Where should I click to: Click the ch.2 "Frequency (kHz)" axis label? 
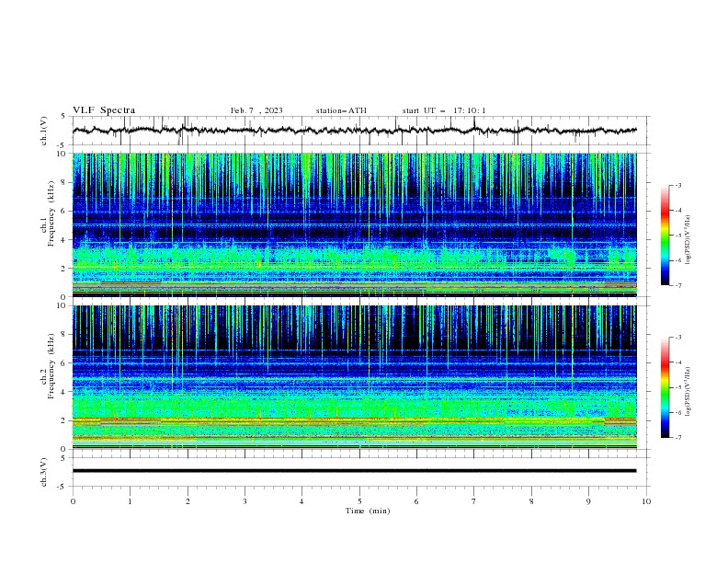tap(51, 366)
